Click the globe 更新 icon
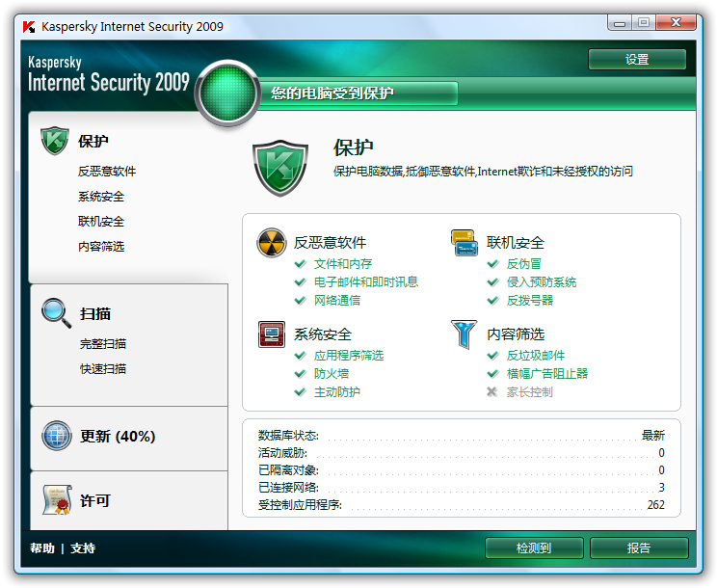The width and height of the screenshot is (717, 588). [x=56, y=436]
